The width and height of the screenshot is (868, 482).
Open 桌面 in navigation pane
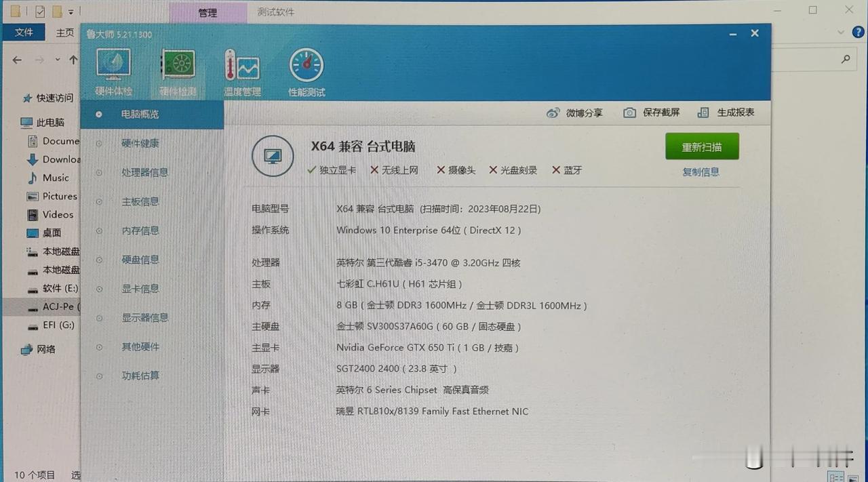click(43, 233)
